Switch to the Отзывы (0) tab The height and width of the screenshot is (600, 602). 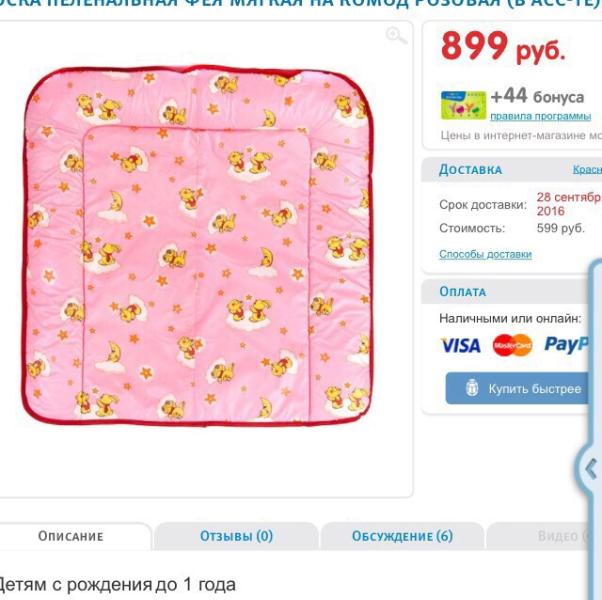pos(236,536)
